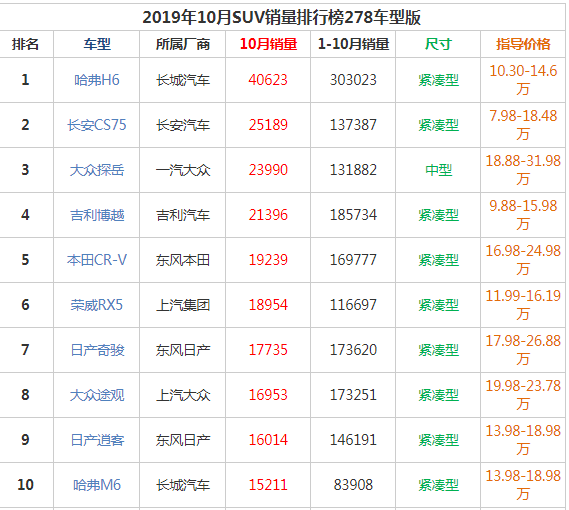
Task: Select October sales value 17735
Action: pos(268,350)
